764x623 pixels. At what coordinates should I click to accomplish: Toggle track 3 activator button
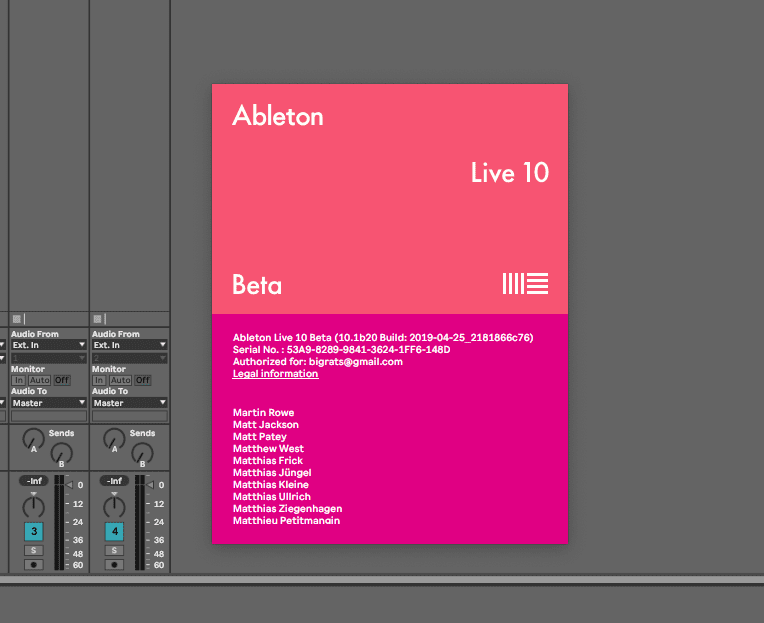pyautogui.click(x=34, y=531)
